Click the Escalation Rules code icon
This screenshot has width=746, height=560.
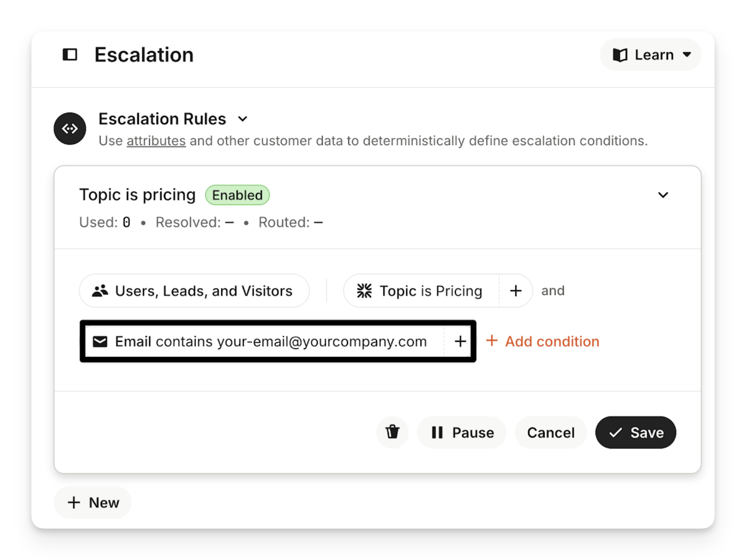[x=70, y=129]
